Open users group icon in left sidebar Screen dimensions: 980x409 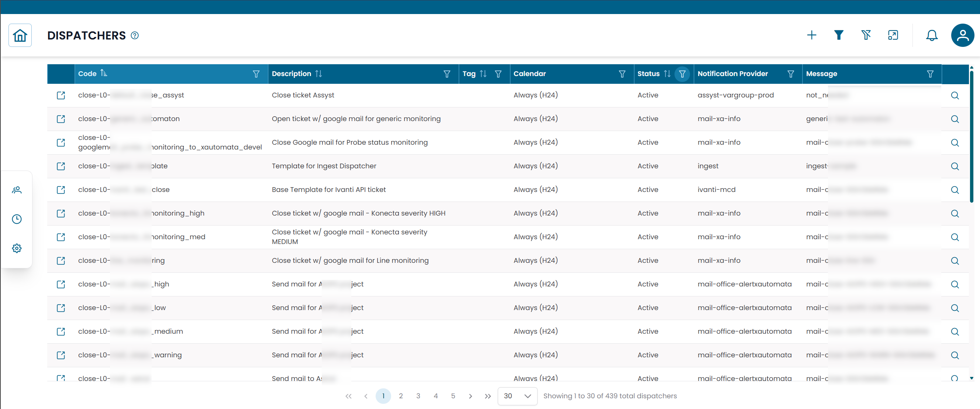pos(17,190)
